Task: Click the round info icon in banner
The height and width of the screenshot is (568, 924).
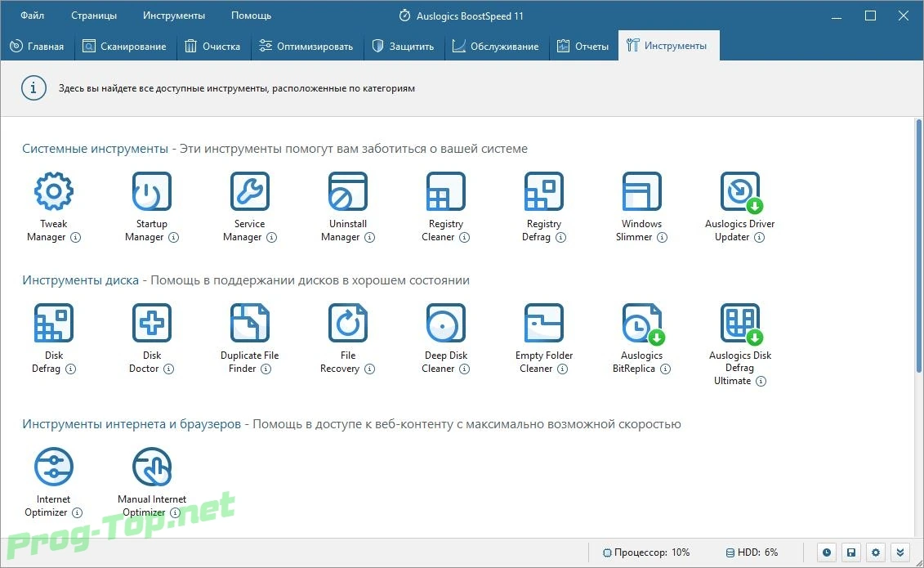Action: coord(33,88)
